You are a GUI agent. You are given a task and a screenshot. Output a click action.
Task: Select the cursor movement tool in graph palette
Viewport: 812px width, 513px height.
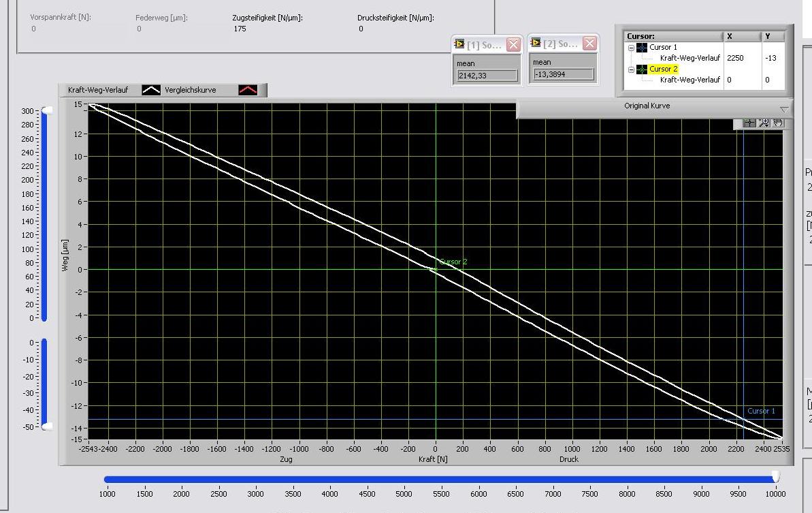pos(749,123)
